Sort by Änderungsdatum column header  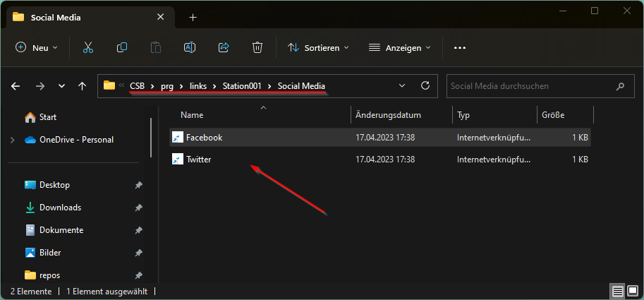(x=388, y=115)
